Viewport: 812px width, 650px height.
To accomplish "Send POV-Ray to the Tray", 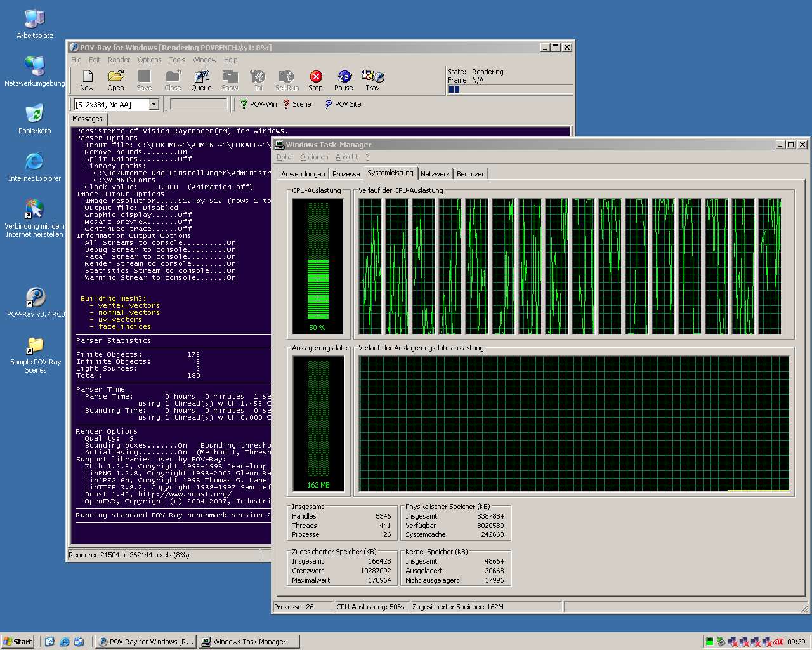I will coord(372,80).
